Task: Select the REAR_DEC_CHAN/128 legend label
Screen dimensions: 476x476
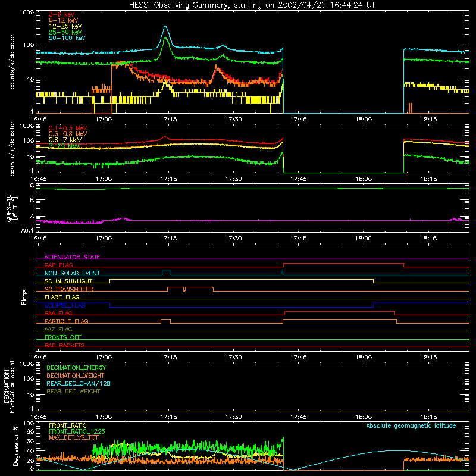Action: click(x=79, y=383)
